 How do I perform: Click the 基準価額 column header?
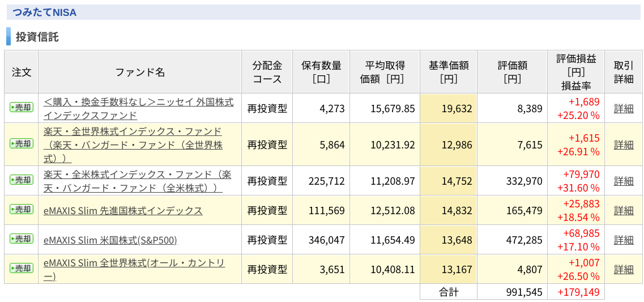tap(449, 72)
